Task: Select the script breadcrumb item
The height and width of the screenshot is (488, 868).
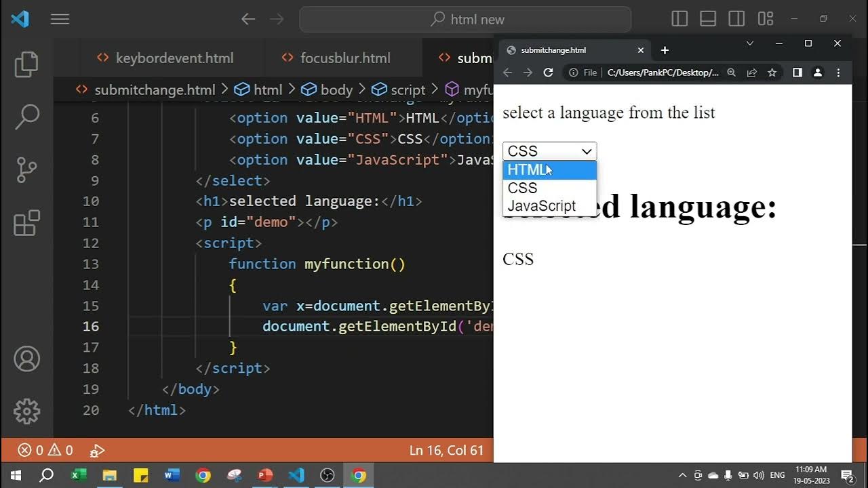Action: pos(399,89)
